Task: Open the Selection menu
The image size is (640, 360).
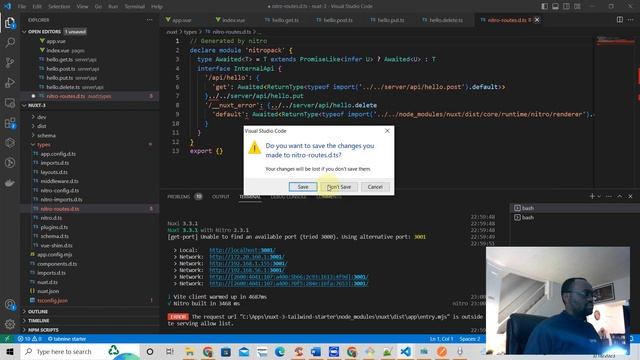Action: coord(59,7)
